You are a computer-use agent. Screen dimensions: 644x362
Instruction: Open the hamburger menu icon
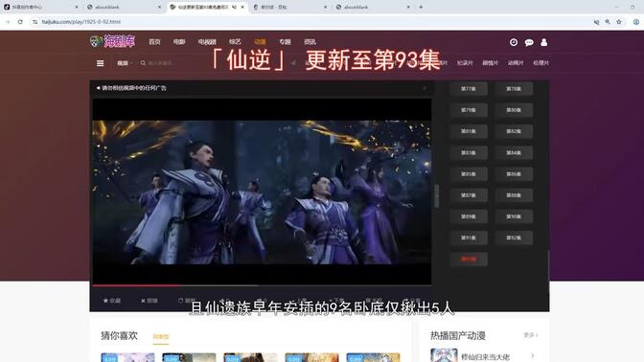coord(101,63)
